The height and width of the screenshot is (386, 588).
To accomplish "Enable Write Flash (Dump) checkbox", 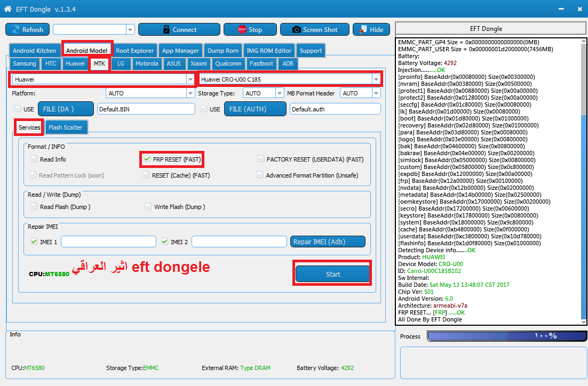I will 148,206.
